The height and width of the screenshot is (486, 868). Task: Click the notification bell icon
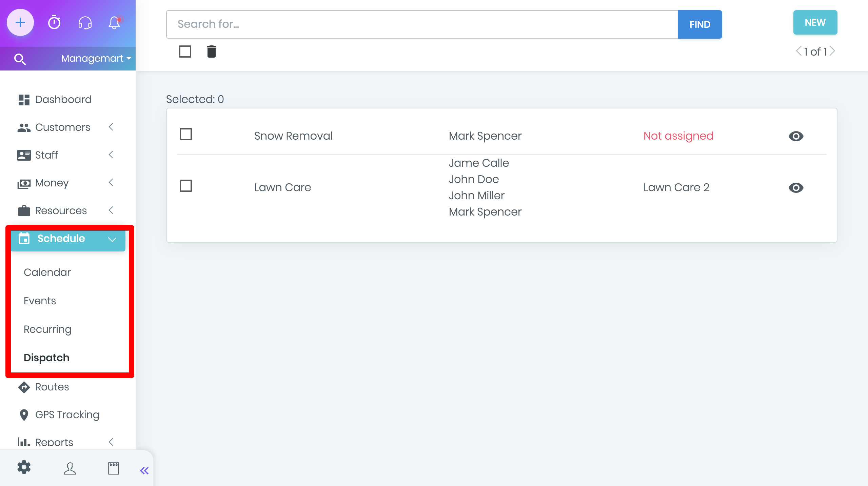pyautogui.click(x=115, y=23)
